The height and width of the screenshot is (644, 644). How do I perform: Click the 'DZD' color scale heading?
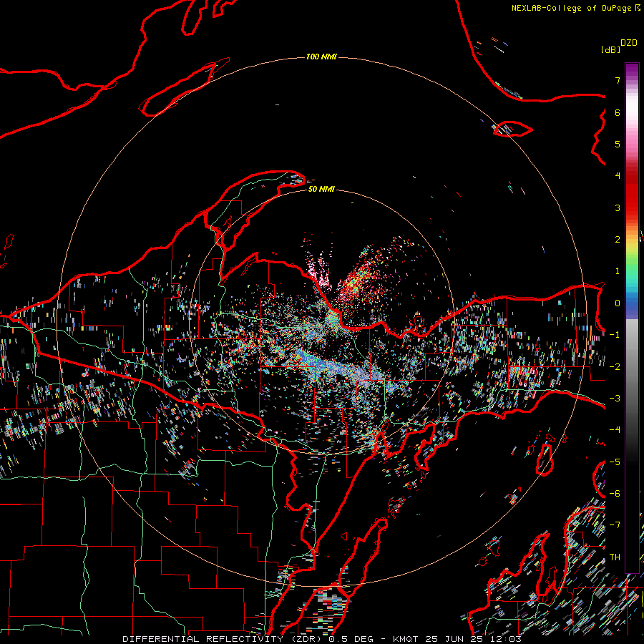pos(629,43)
